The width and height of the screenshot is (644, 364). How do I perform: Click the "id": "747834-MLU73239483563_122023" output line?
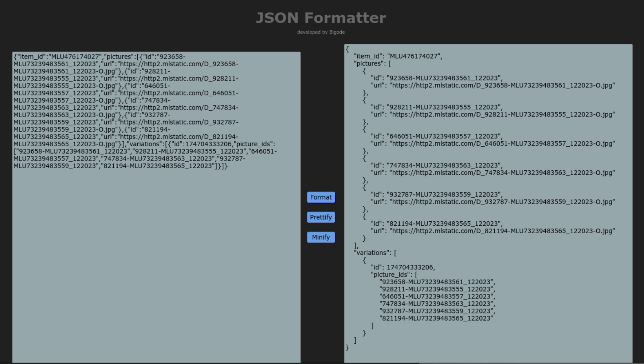pyautogui.click(x=437, y=165)
